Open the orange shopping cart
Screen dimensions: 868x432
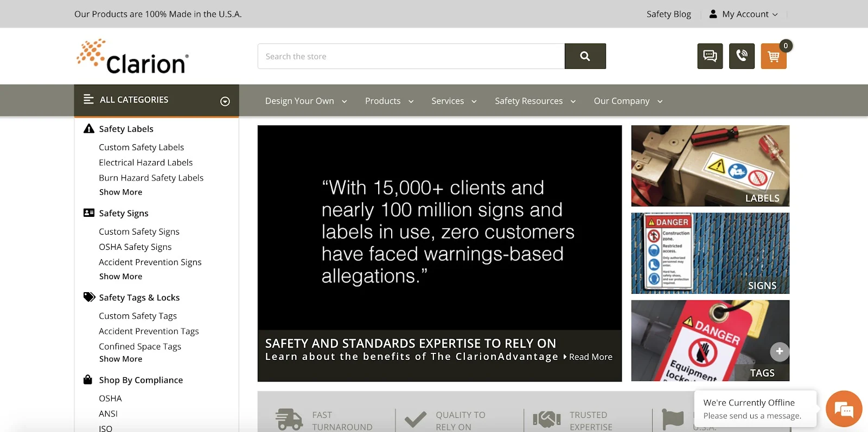[x=774, y=56]
